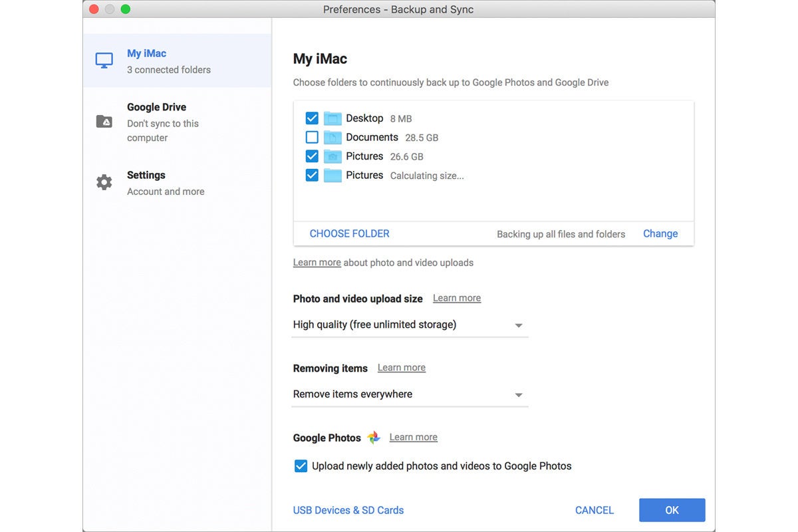Click the folder icon of Pictures 26.6 GB
This screenshot has height=532, width=798.
click(332, 156)
